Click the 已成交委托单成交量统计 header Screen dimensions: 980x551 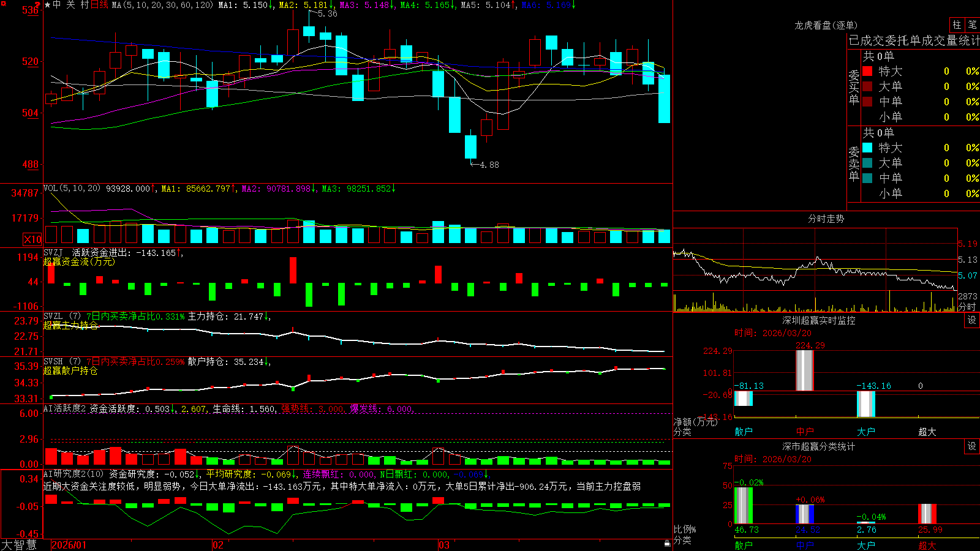(914, 40)
